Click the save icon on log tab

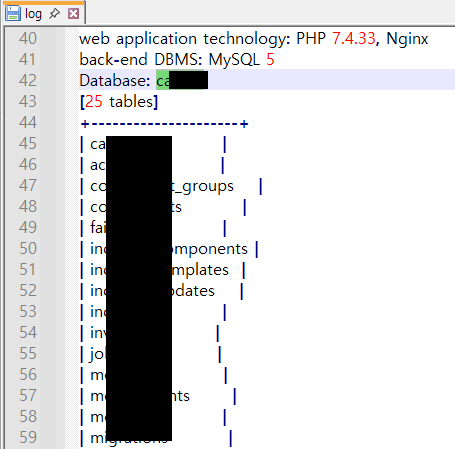click(x=13, y=14)
